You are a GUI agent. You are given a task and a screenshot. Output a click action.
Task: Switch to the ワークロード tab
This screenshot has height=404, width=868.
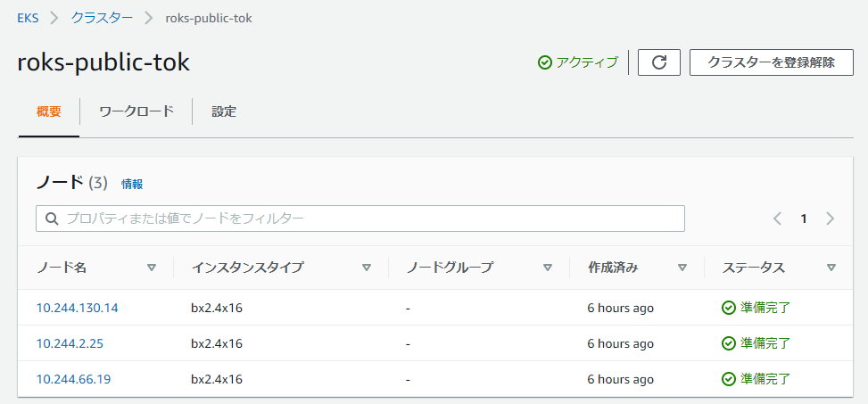[136, 111]
